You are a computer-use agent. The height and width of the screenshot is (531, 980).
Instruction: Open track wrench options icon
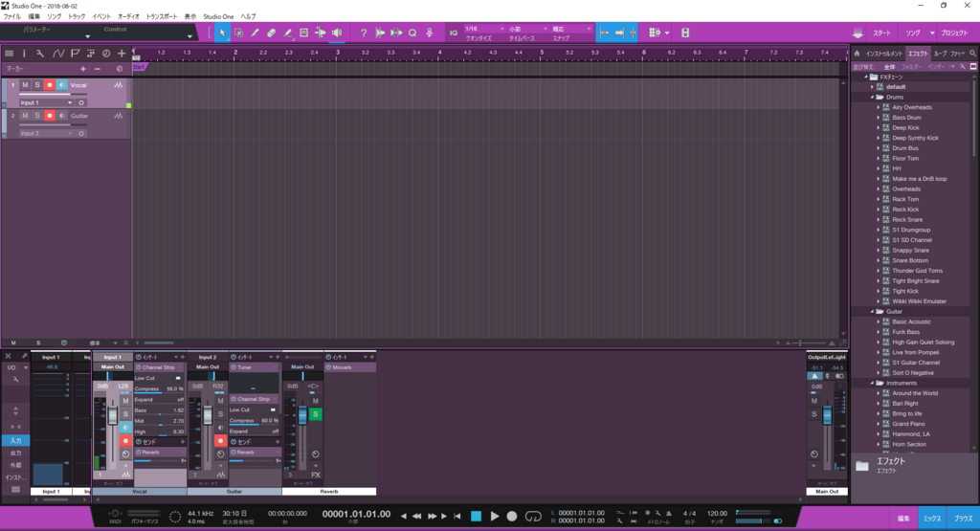tap(40, 54)
